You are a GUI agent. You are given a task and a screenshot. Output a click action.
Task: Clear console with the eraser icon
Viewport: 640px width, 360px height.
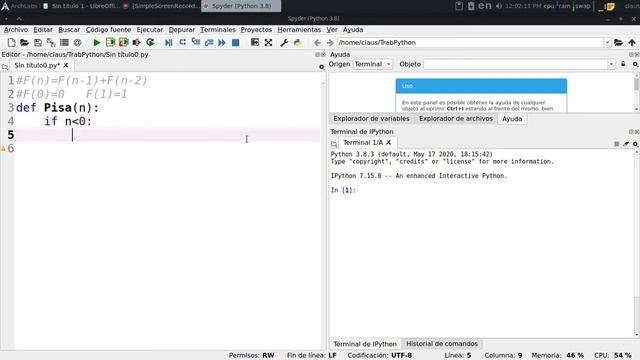pos(626,144)
